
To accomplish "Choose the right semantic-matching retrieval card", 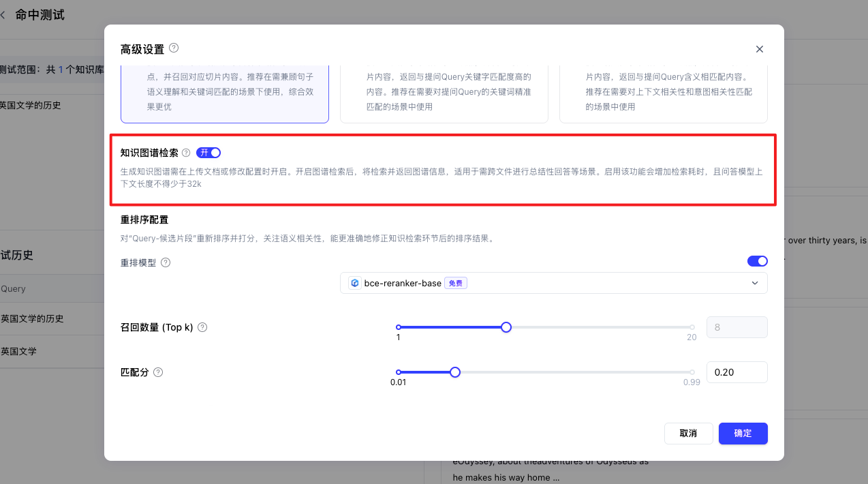I will (663, 92).
